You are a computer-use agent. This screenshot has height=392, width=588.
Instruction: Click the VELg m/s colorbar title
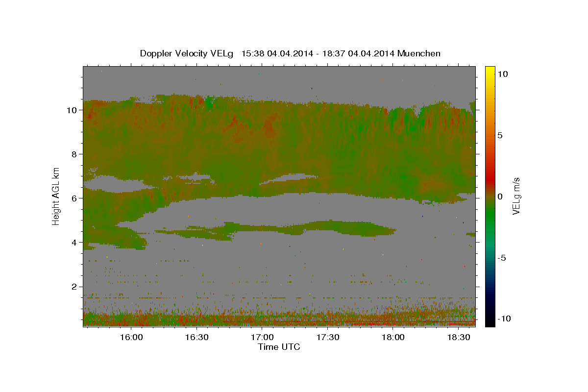tap(517, 196)
